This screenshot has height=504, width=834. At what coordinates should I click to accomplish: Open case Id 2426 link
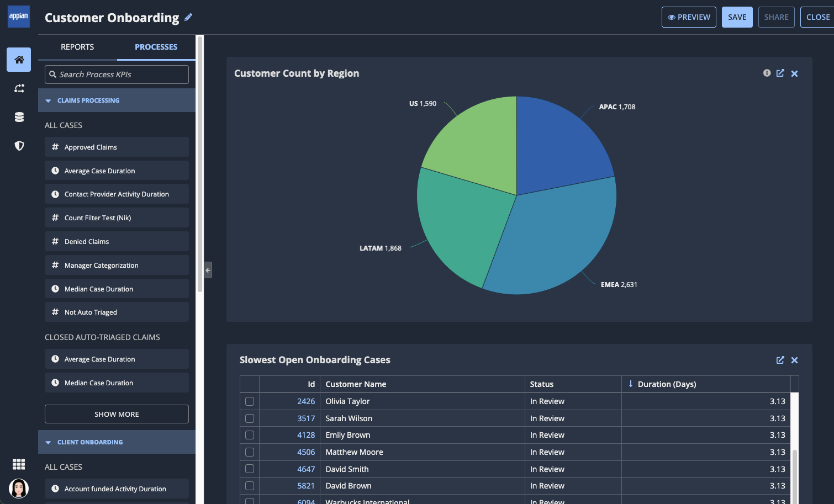(x=306, y=401)
